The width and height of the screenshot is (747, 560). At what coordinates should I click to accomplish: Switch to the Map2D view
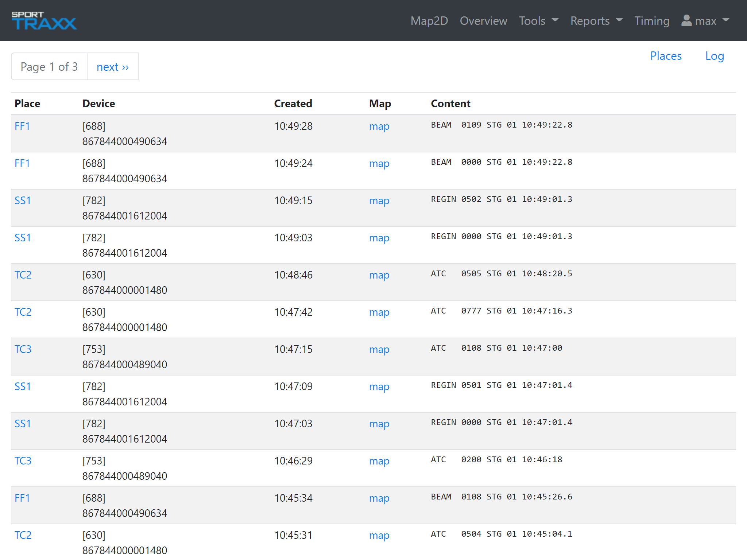429,21
